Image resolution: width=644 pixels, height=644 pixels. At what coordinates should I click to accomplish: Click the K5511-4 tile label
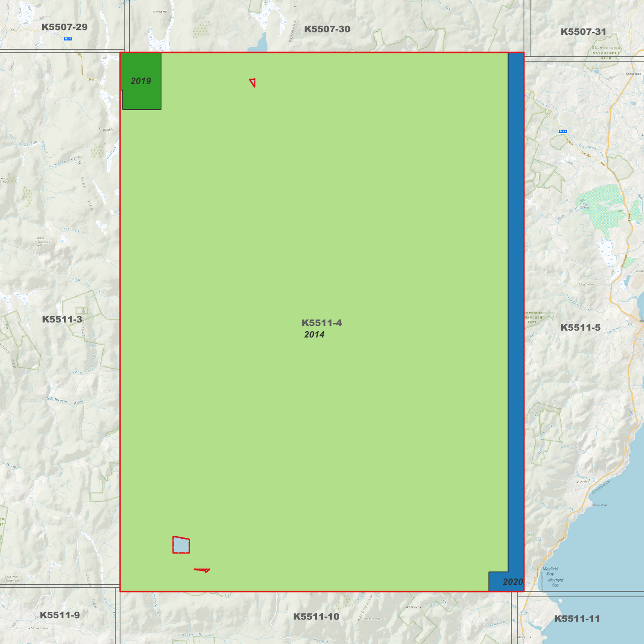click(321, 323)
